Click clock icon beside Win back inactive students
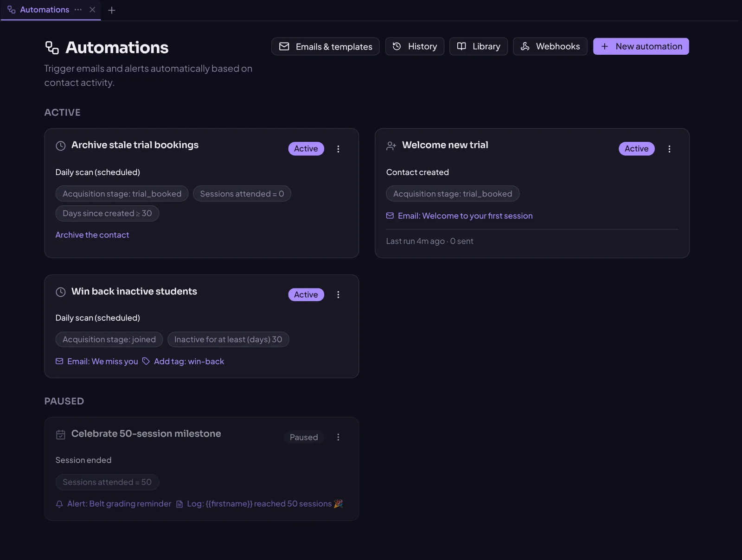This screenshot has width=742, height=560. point(61,292)
